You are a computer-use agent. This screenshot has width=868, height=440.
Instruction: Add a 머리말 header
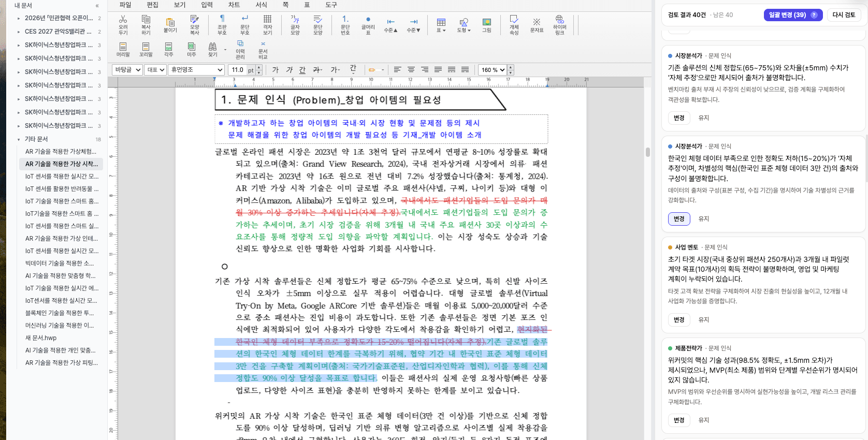coord(123,49)
